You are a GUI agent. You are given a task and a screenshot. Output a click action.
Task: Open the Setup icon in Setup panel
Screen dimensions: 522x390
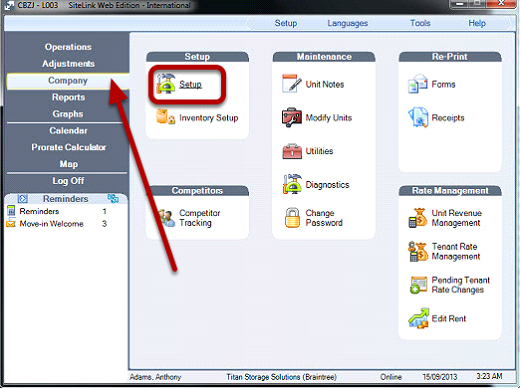pos(166,84)
